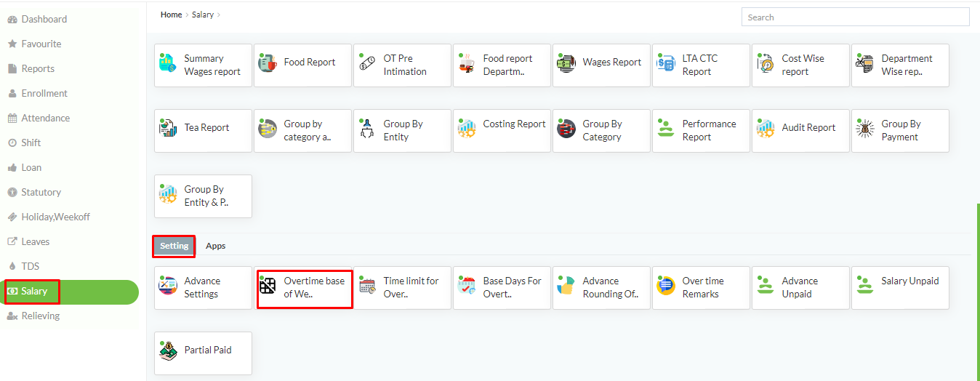Switch to the Setting tab
Viewport: 980px width, 381px height.
[x=174, y=246]
